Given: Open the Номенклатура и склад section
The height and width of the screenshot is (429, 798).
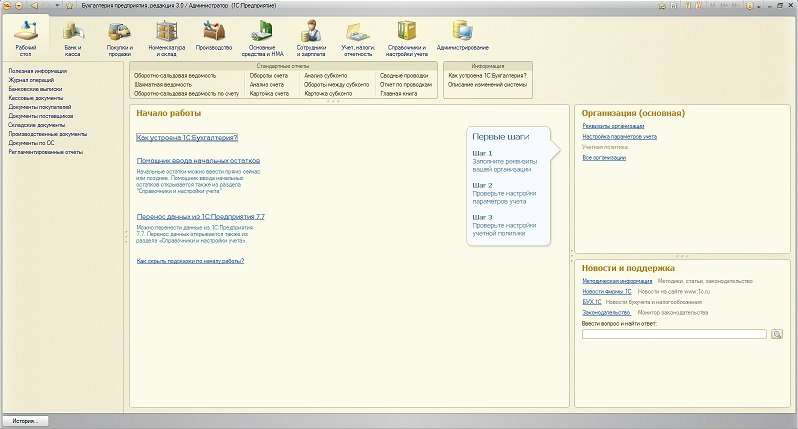Looking at the screenshot, I should pyautogui.click(x=167, y=39).
